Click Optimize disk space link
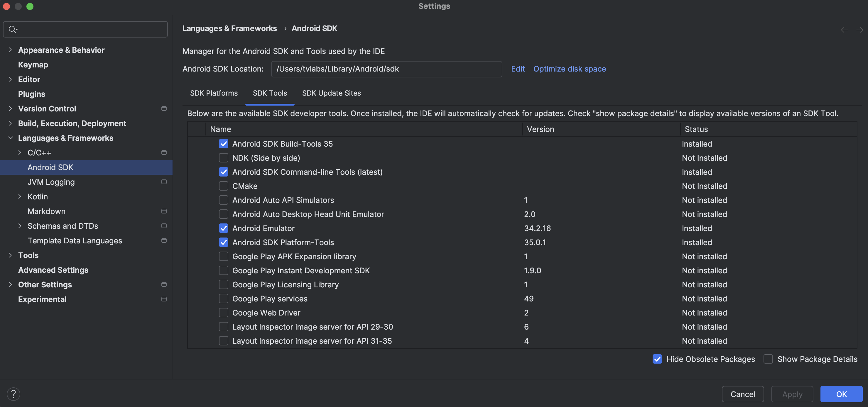Viewport: 868px width, 407px height. [x=570, y=69]
